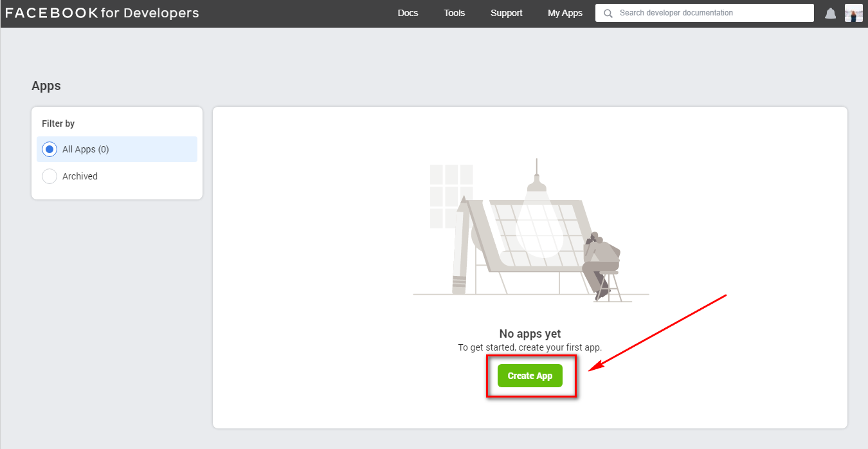Click the search magnifier icon
Viewport: 868px width, 449px height.
[x=608, y=13]
